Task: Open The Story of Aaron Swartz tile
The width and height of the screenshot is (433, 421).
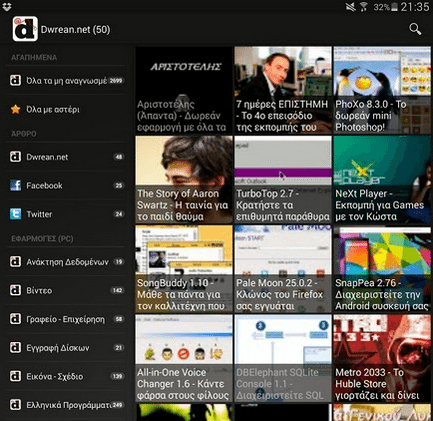Action: point(184,179)
